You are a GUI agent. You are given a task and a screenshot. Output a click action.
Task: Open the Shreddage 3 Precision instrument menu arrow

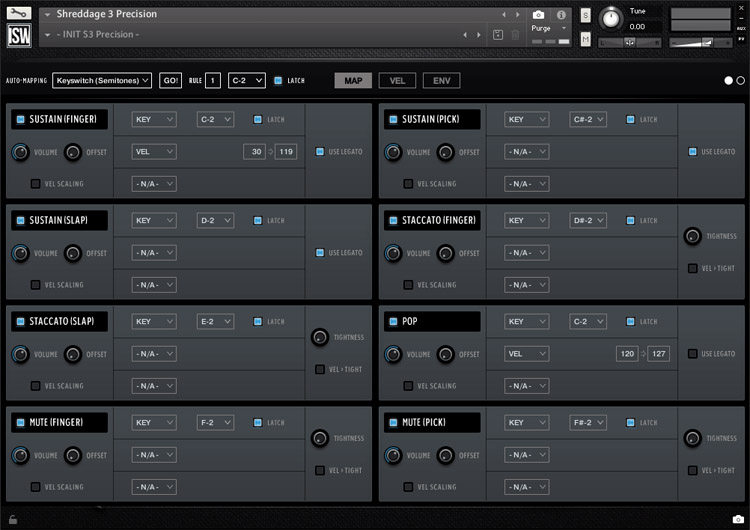(x=47, y=15)
